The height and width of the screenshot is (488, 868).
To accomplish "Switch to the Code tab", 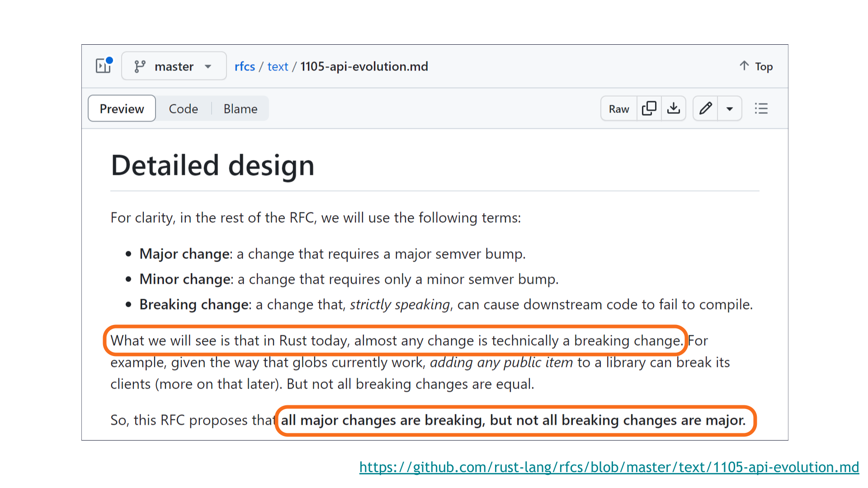I will [x=184, y=108].
